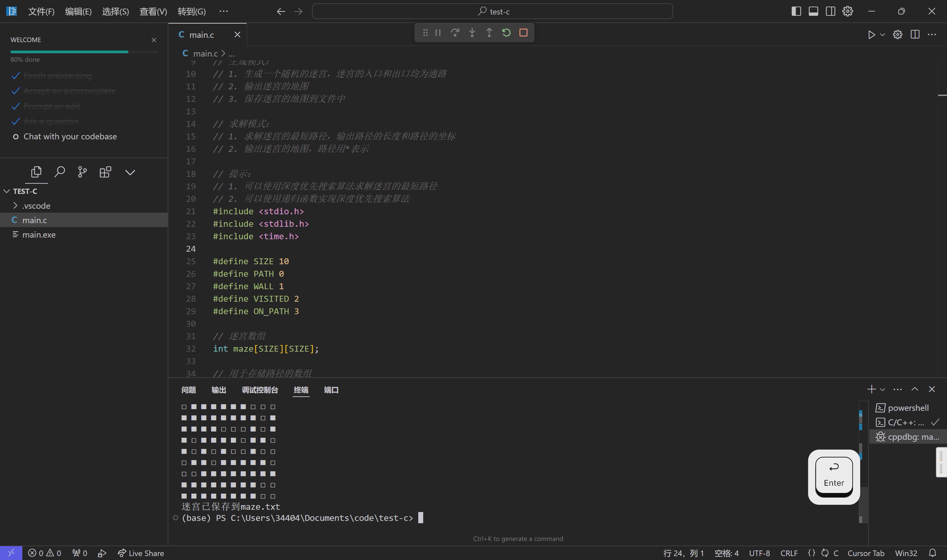Click the test-c command center search box

pos(492,11)
